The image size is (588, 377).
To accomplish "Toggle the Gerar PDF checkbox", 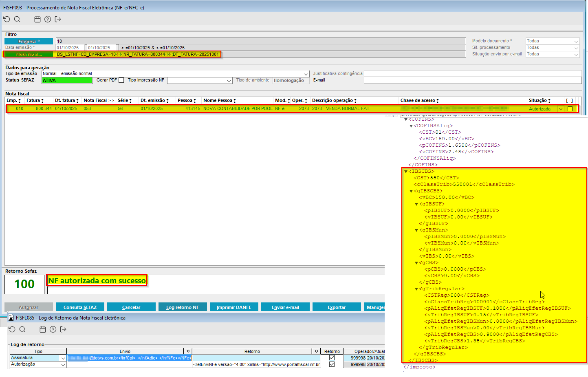I will click(121, 80).
